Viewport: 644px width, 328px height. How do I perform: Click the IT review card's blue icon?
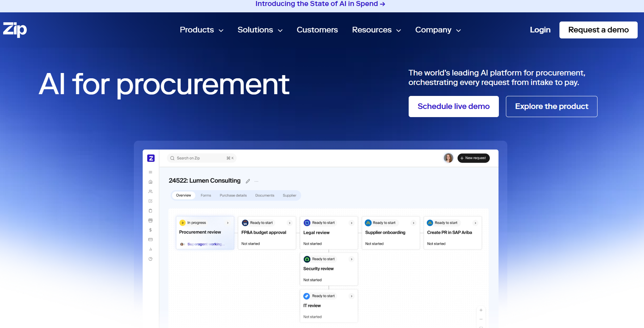coord(307,296)
